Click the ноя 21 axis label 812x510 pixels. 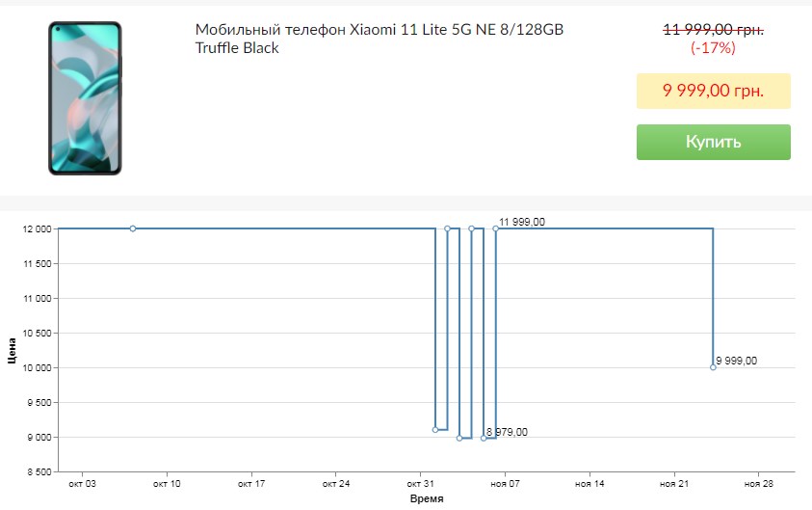pyautogui.click(x=674, y=484)
